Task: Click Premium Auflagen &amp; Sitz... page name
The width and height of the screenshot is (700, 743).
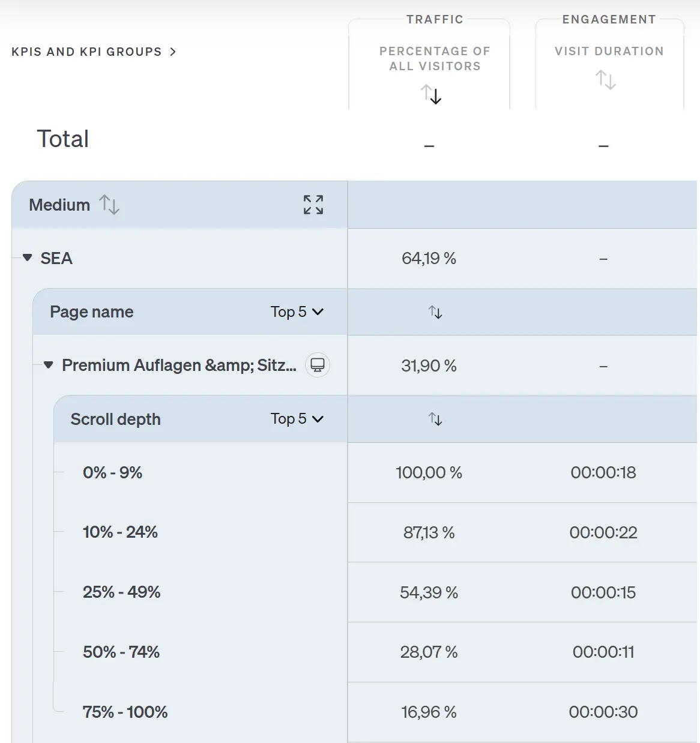Action: click(179, 365)
